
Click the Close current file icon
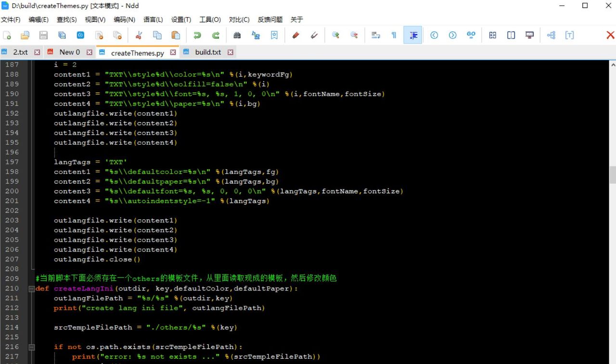(x=99, y=35)
